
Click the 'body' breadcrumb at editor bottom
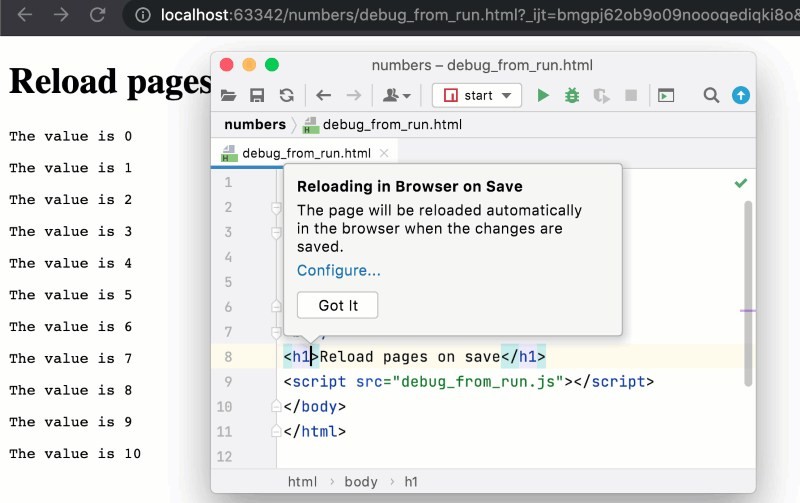click(x=361, y=482)
